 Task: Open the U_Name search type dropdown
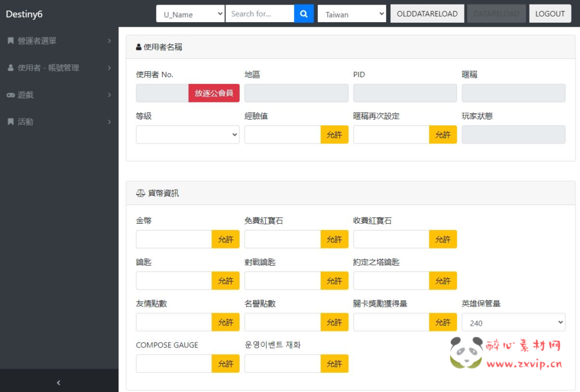pos(190,13)
